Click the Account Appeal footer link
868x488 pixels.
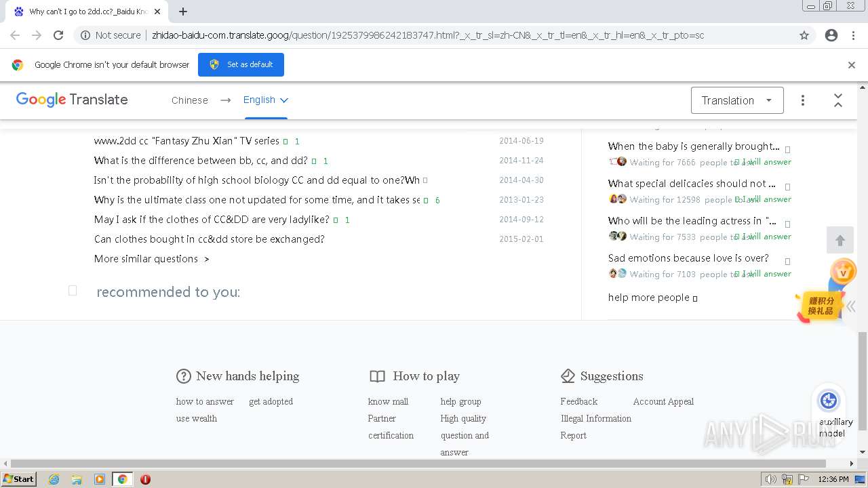tap(663, 401)
